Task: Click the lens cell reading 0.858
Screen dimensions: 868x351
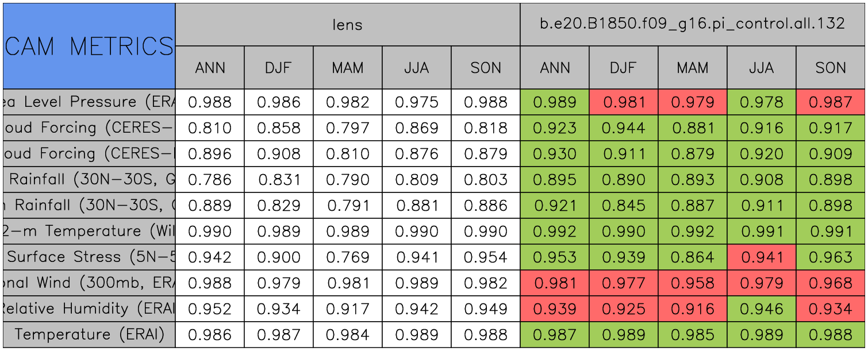Action: 279,128
